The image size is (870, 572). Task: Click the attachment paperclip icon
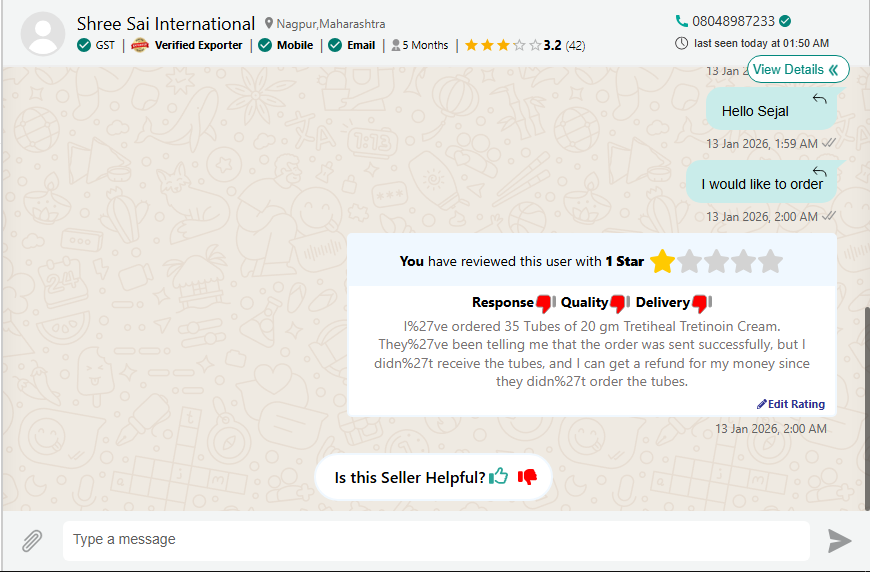[x=32, y=541]
